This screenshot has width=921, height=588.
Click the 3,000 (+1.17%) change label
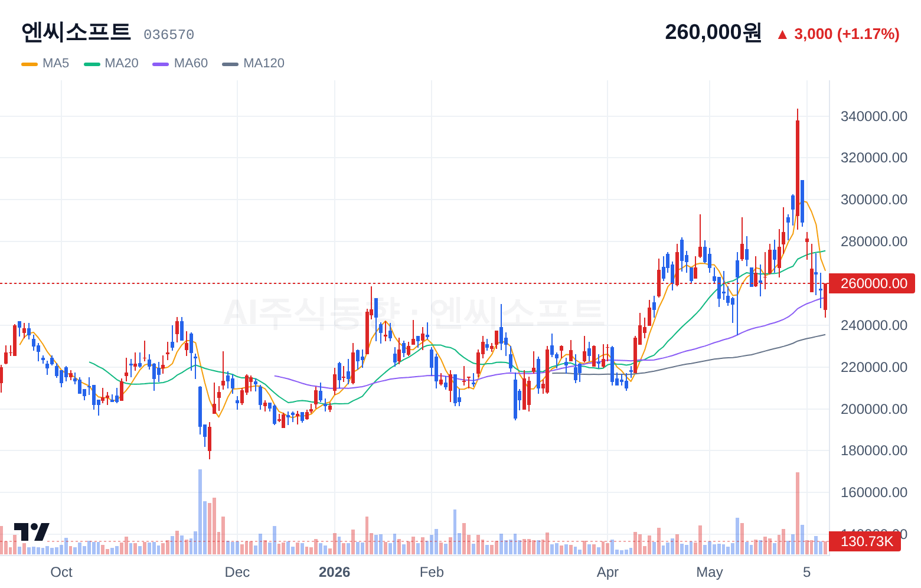click(847, 34)
